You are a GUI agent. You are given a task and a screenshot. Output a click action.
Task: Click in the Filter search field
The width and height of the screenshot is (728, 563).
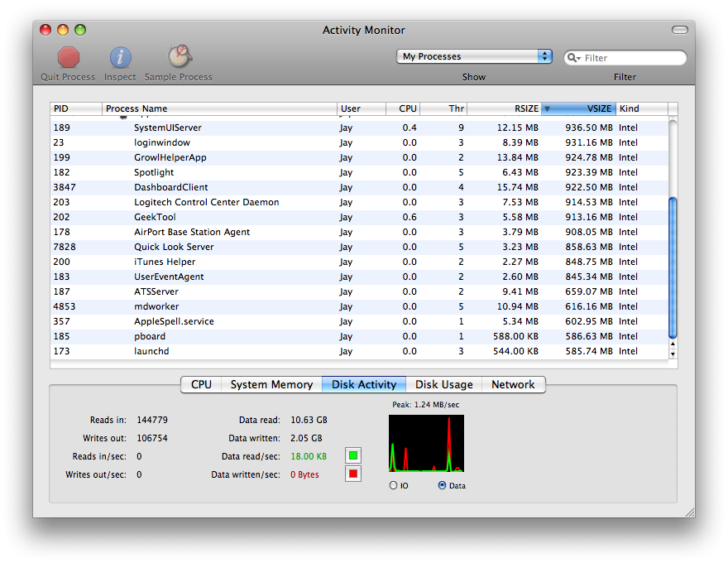pyautogui.click(x=625, y=58)
